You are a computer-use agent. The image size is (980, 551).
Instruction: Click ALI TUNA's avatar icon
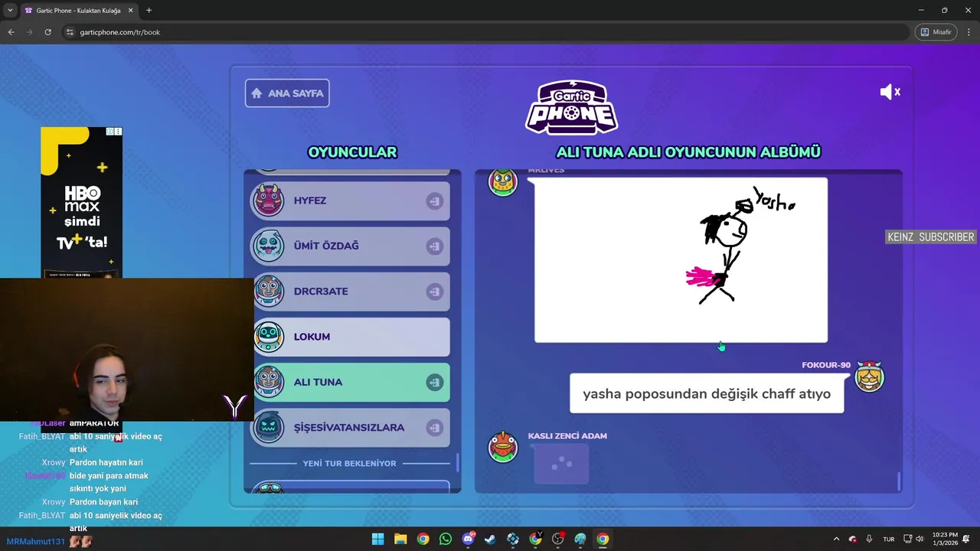269,382
